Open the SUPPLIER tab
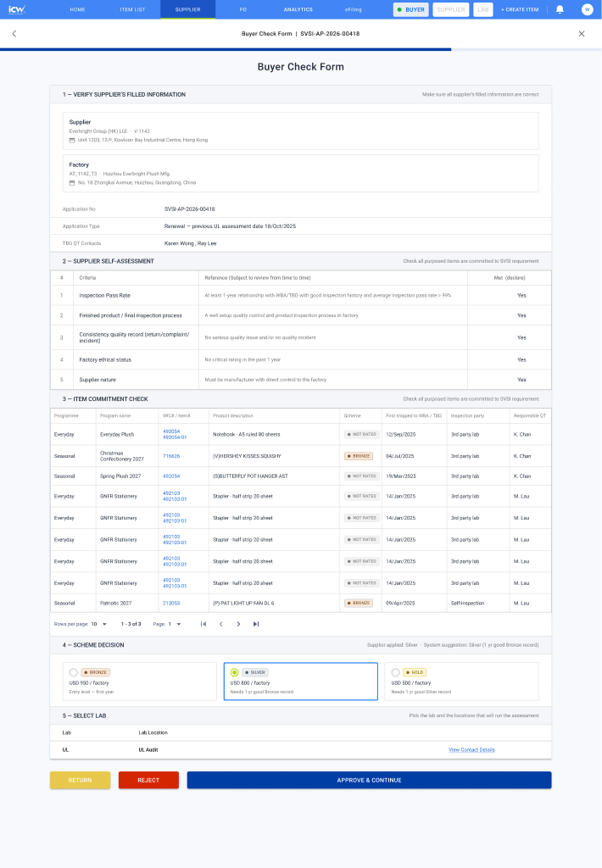 [187, 9]
